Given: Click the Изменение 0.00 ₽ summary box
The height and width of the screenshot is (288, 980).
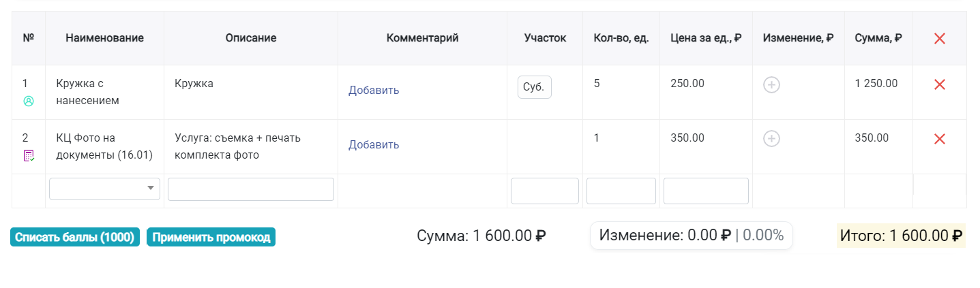Looking at the screenshot, I should point(692,236).
